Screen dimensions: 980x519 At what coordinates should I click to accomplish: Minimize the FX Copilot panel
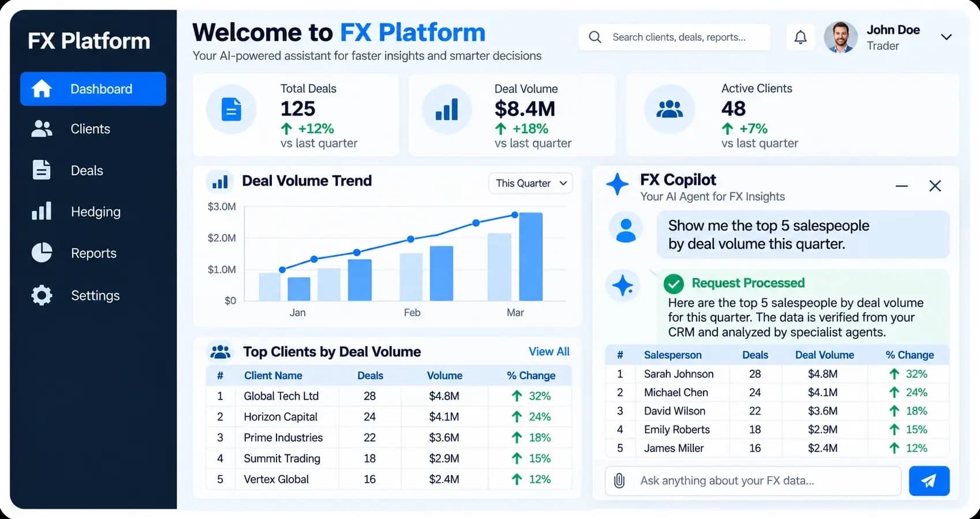902,186
